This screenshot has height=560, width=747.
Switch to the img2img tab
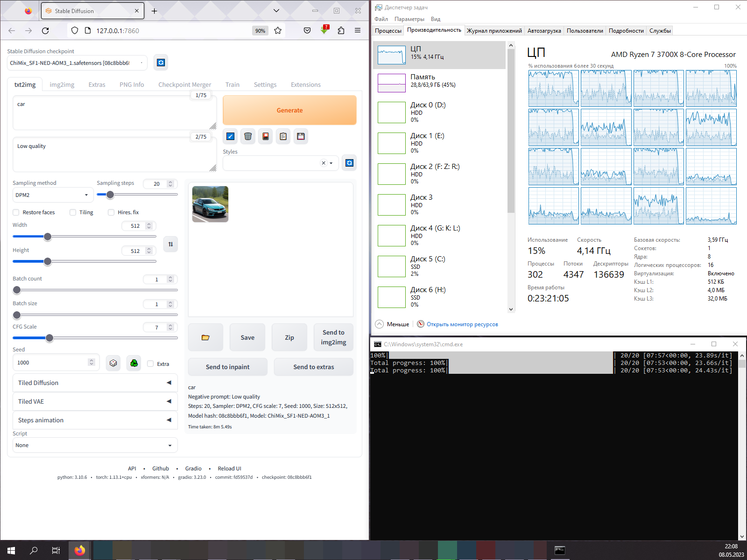(62, 84)
